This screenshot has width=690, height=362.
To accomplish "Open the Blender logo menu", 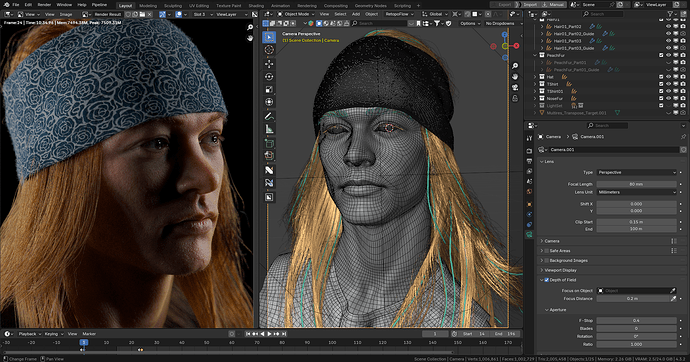I will [6, 5].
